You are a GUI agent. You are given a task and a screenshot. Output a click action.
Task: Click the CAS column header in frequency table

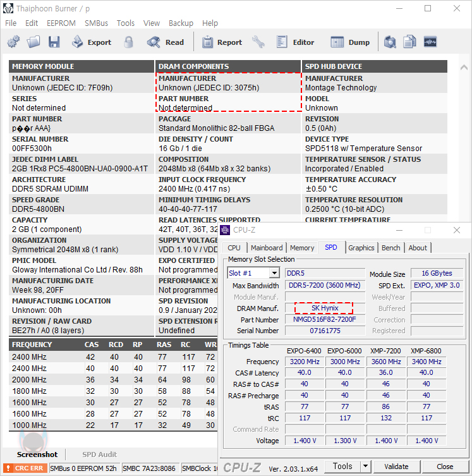[x=92, y=345]
